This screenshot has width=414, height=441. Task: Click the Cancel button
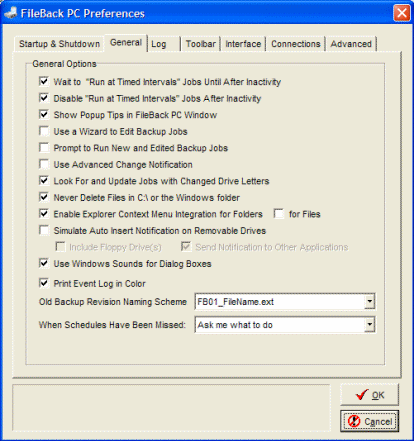[x=369, y=422]
